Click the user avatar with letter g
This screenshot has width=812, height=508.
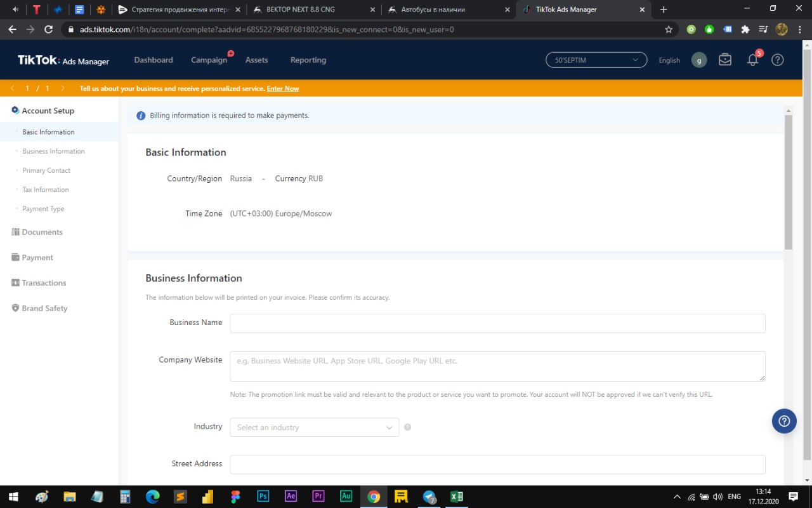click(699, 60)
